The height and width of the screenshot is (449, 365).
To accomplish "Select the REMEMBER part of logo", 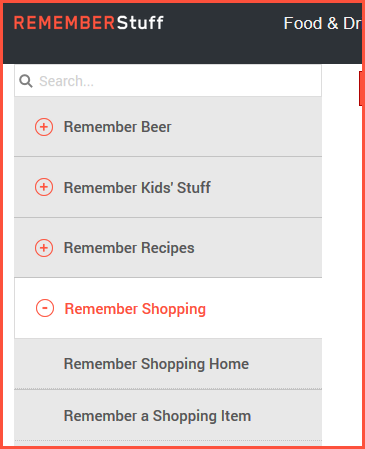I will (65, 23).
